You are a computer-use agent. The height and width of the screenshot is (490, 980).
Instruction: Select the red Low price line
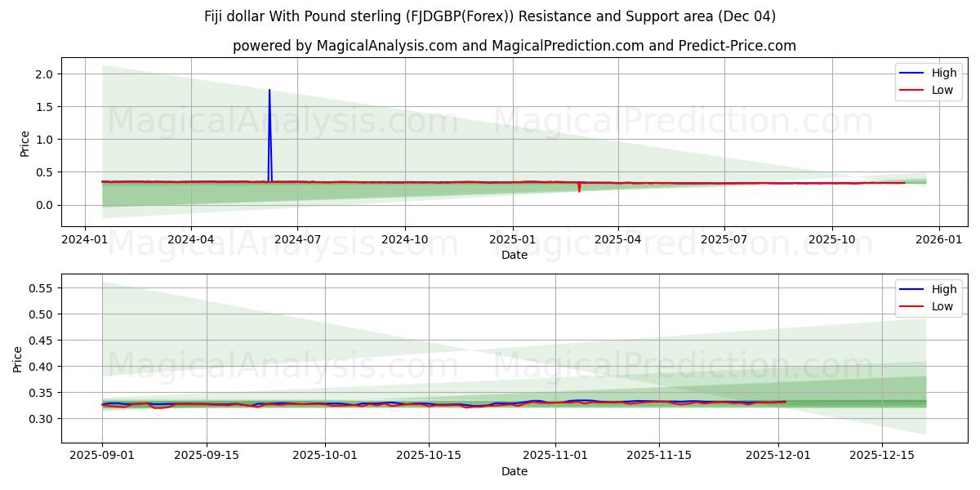[408, 182]
